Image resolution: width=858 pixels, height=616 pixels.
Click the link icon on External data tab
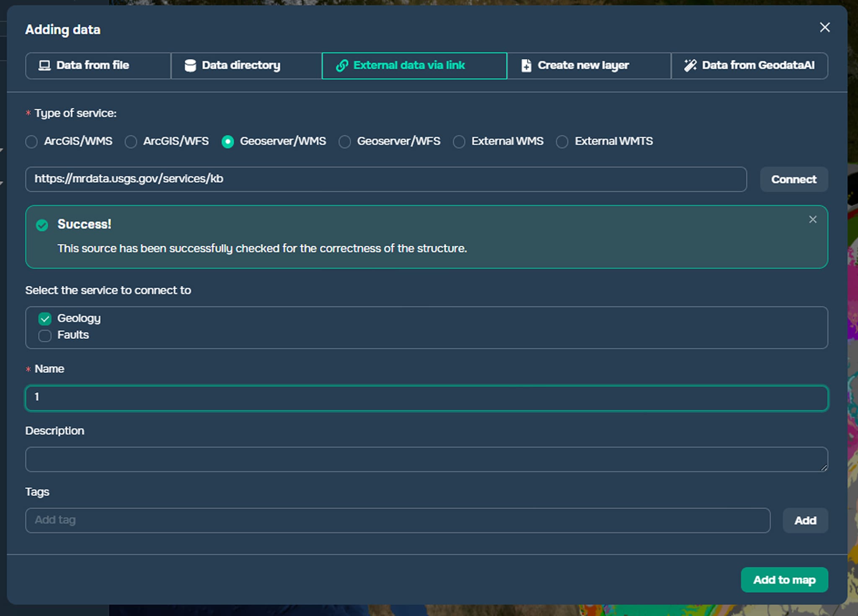(x=342, y=65)
